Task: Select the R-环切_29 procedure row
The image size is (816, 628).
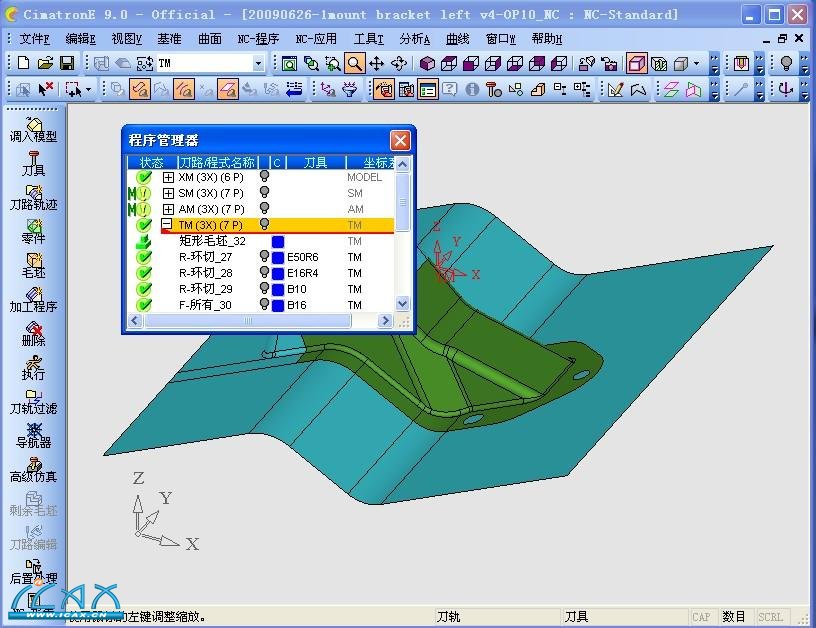Action: click(x=260, y=289)
